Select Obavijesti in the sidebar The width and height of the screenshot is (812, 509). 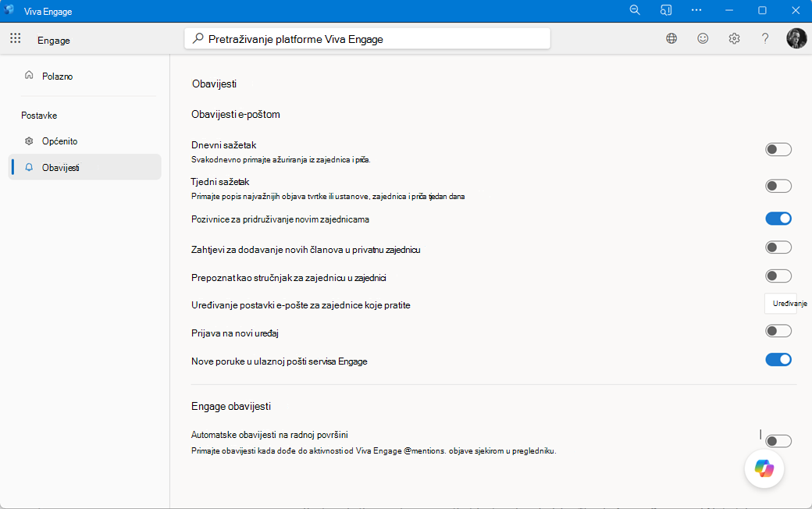[84, 167]
